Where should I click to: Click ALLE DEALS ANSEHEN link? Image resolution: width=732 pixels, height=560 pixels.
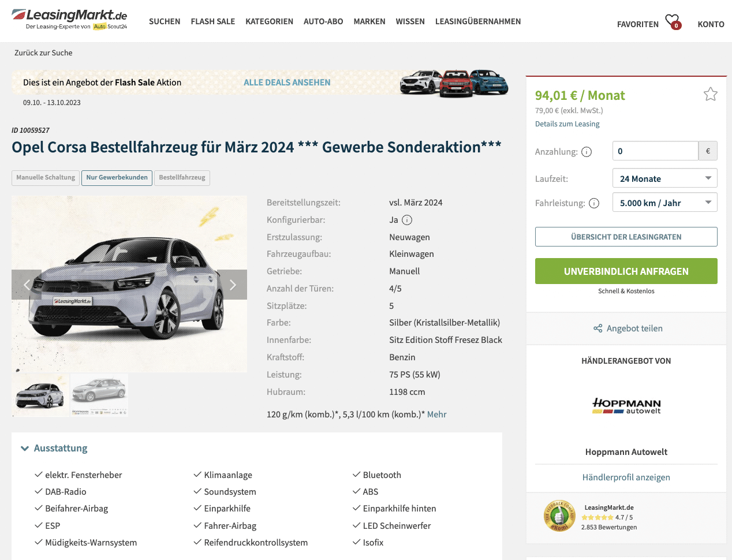pos(287,83)
